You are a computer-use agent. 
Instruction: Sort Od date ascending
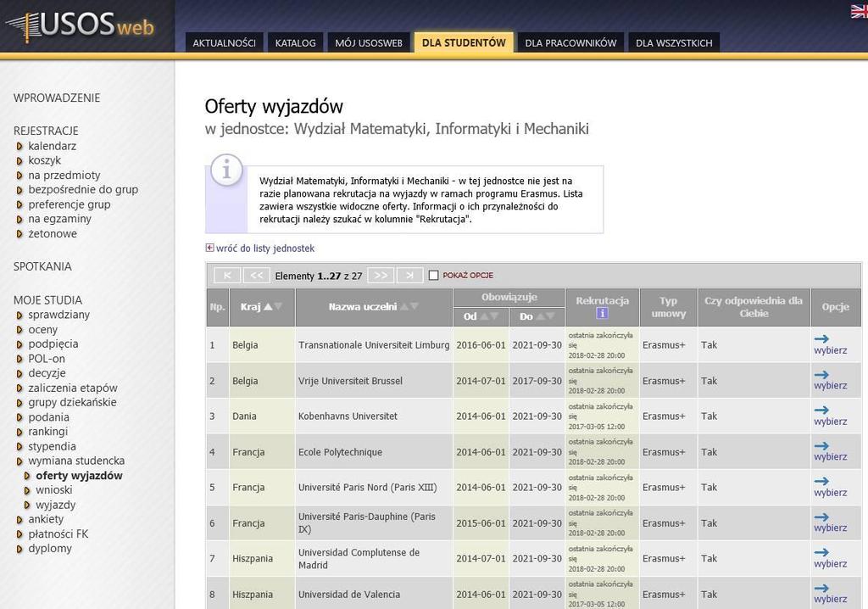484,316
